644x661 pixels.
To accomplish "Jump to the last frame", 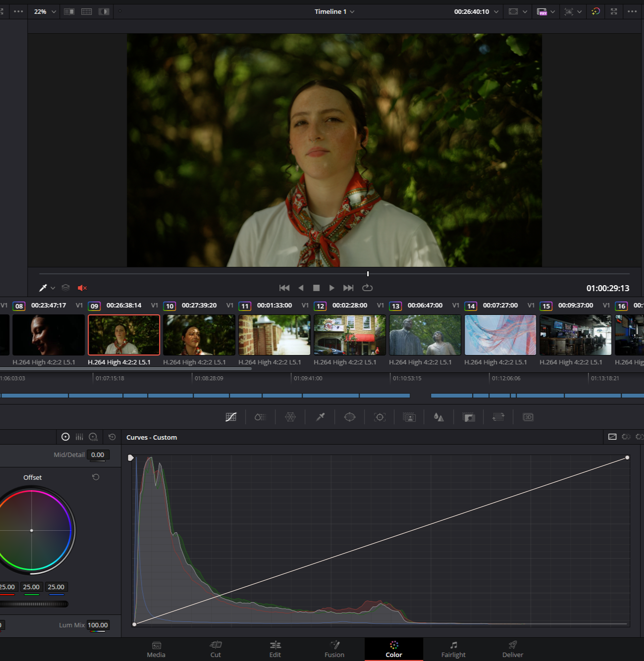I will tap(348, 288).
